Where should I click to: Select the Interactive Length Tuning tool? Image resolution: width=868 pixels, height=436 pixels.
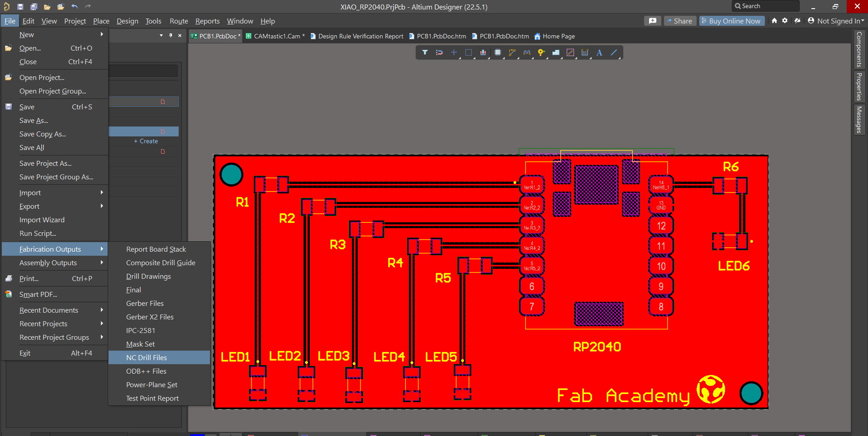click(x=527, y=53)
